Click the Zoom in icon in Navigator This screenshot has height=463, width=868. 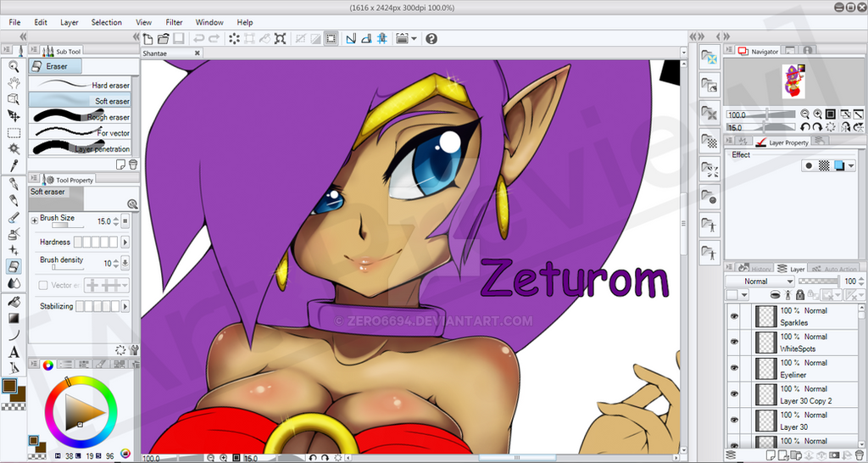818,114
